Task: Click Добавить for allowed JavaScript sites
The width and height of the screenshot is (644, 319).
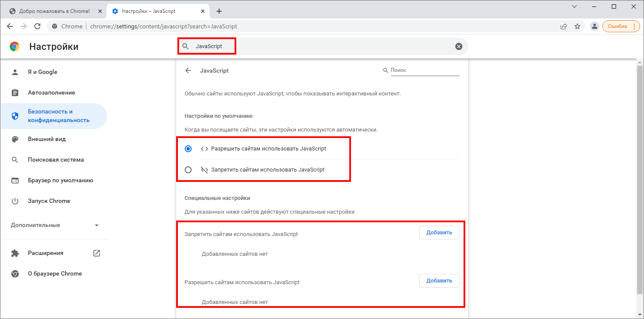Action: tap(440, 281)
